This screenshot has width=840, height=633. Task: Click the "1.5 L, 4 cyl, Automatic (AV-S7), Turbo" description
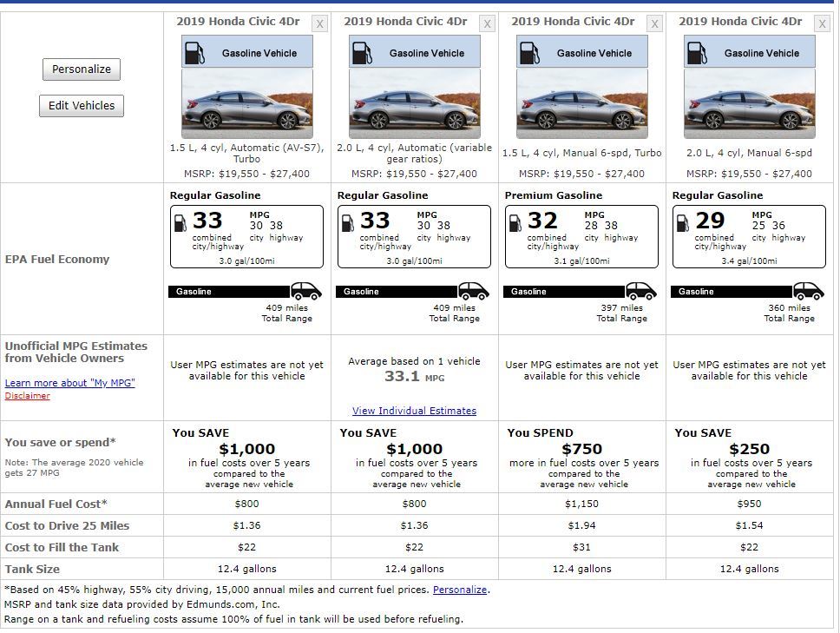pyautogui.click(x=247, y=154)
